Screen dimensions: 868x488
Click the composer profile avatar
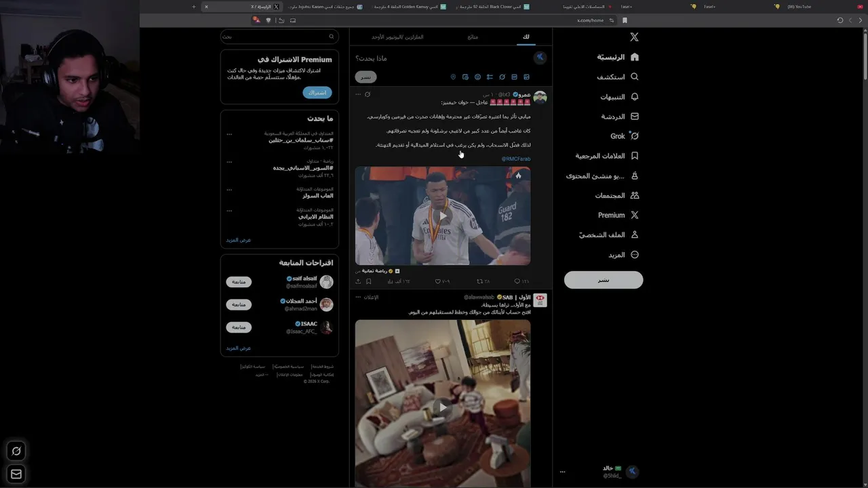click(x=540, y=58)
